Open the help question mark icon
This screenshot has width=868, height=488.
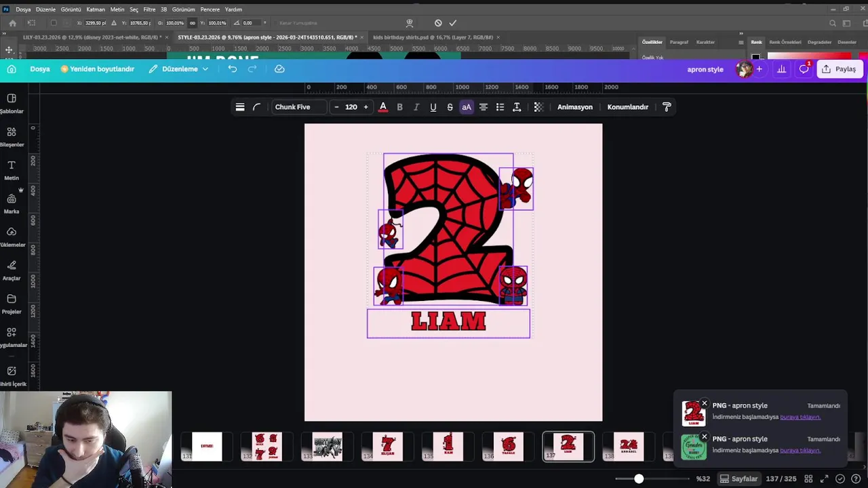tap(856, 479)
